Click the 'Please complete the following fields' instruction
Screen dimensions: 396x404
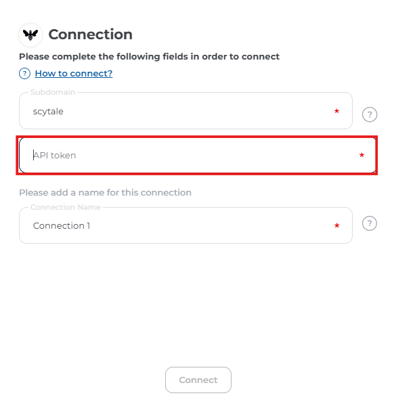pos(149,57)
